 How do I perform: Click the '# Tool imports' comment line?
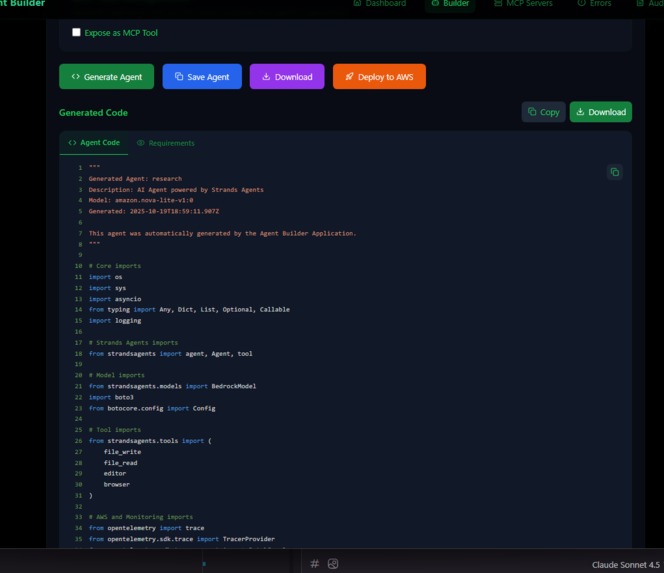115,430
